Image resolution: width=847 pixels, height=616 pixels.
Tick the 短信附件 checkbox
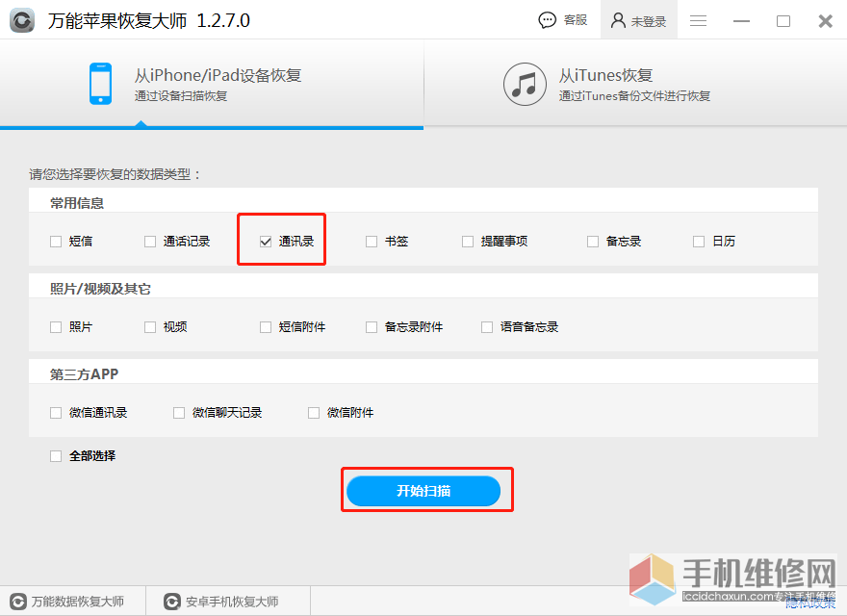[266, 327]
